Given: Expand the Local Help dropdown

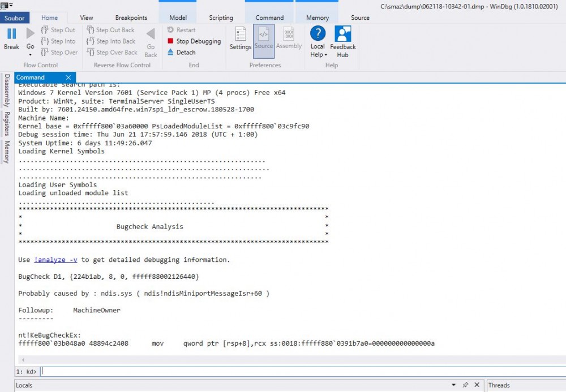Looking at the screenshot, I should click(326, 55).
